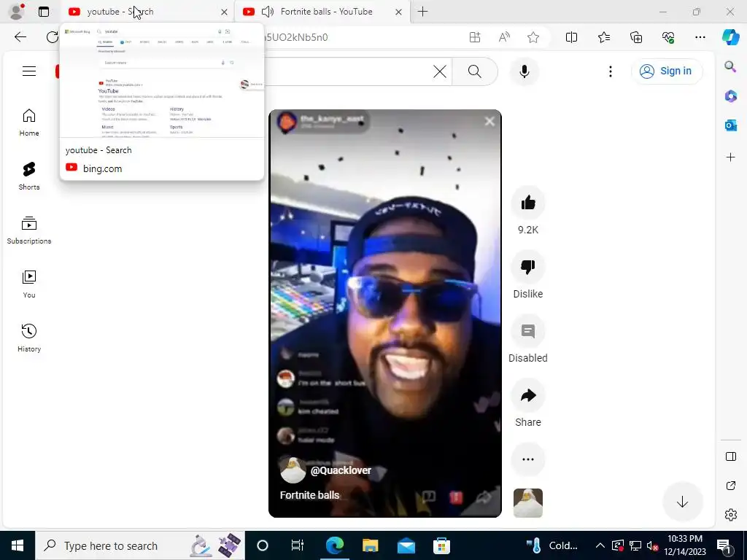747x560 pixels.
Task: Open File Explorer from taskbar
Action: pos(370,545)
